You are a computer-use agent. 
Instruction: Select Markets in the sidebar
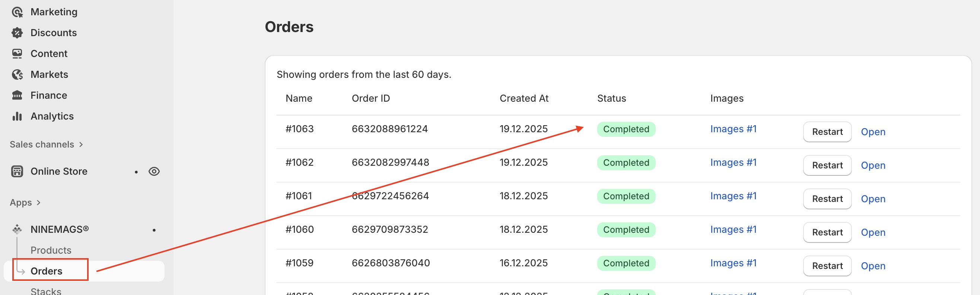click(50, 74)
